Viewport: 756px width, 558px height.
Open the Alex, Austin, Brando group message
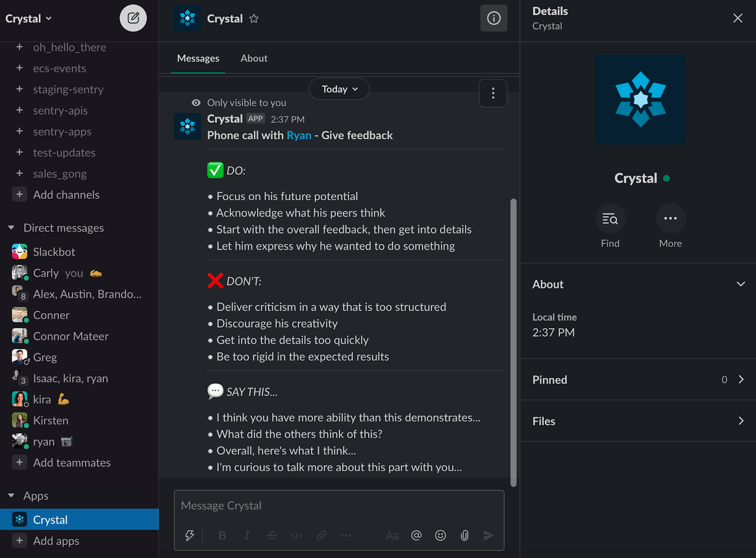click(x=79, y=294)
